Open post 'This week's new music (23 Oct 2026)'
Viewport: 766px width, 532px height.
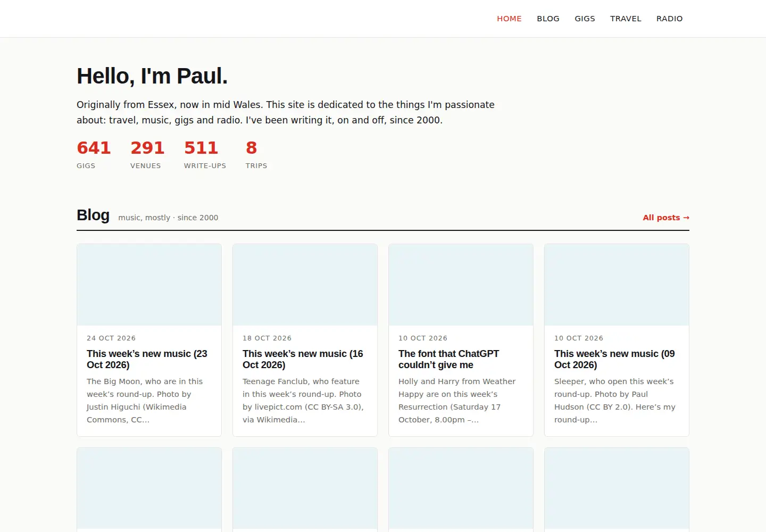[x=147, y=359]
